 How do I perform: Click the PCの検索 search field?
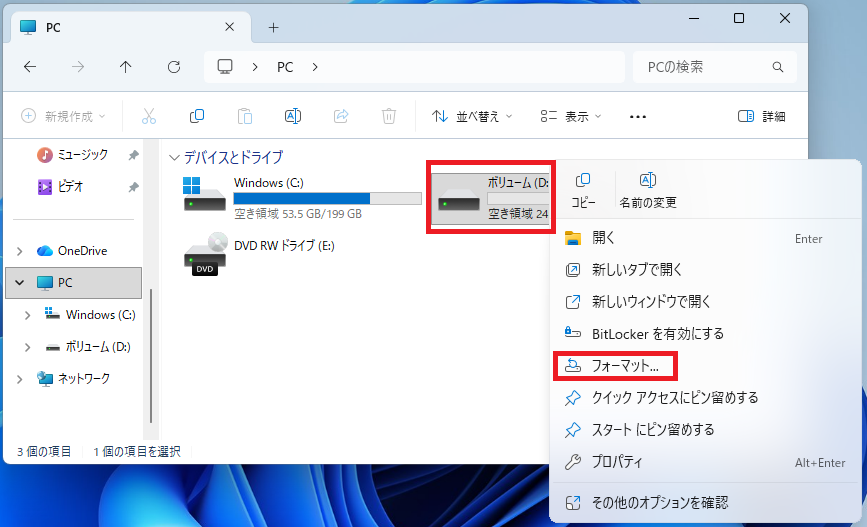(714, 67)
